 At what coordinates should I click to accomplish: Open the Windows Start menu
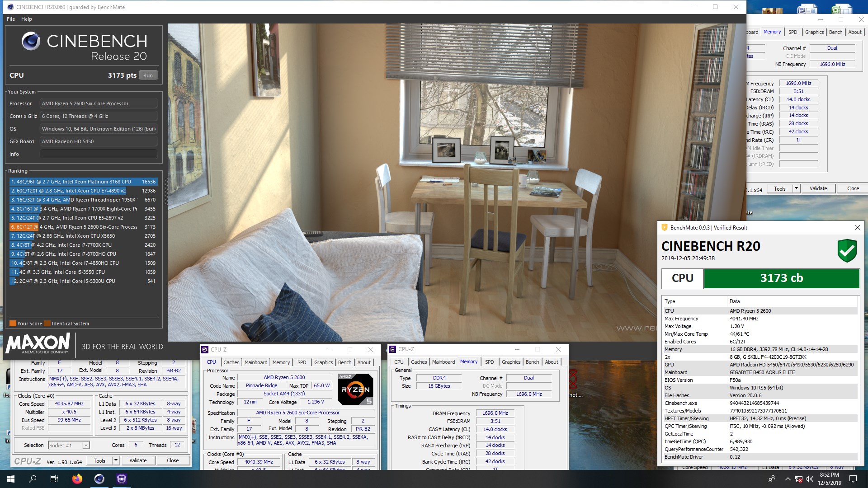pos(11,479)
